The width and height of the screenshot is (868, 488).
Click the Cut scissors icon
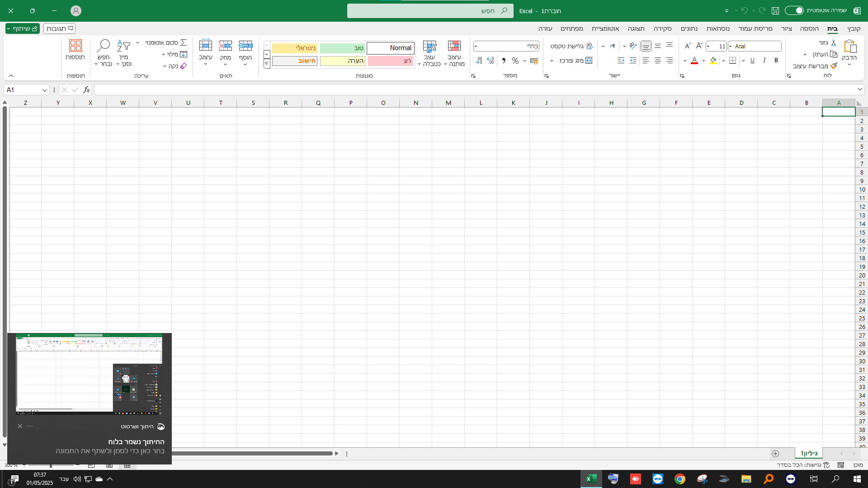(834, 42)
